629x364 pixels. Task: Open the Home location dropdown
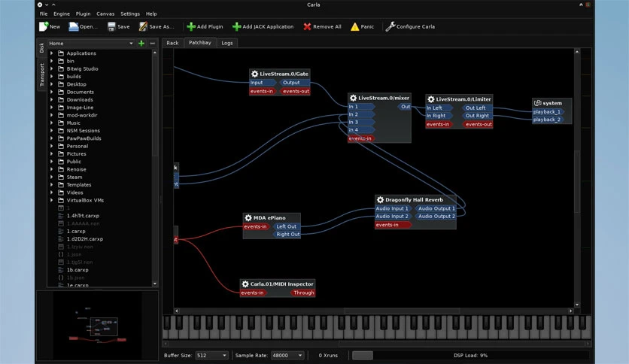(91, 44)
